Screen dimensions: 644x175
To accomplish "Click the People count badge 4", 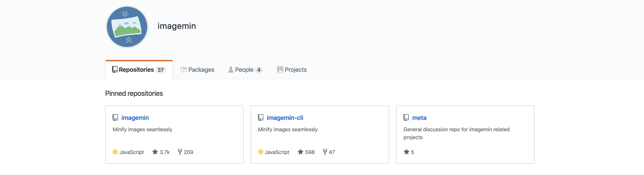I will click(259, 70).
